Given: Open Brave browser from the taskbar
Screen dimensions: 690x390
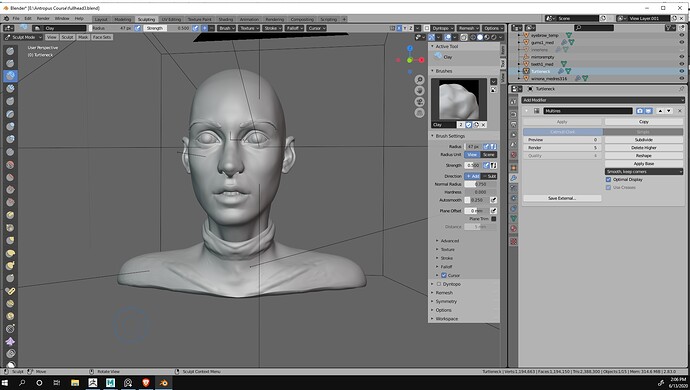Looking at the screenshot, I should pos(146,383).
